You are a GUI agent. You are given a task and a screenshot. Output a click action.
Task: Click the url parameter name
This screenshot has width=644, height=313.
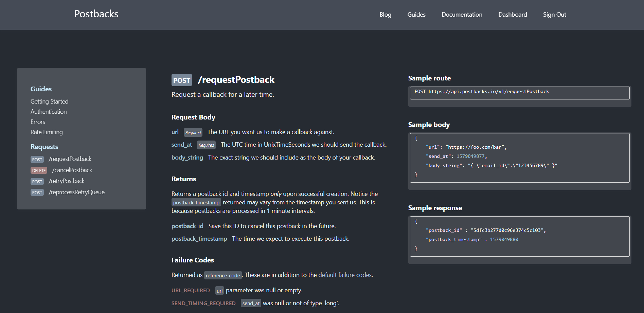pyautogui.click(x=175, y=132)
